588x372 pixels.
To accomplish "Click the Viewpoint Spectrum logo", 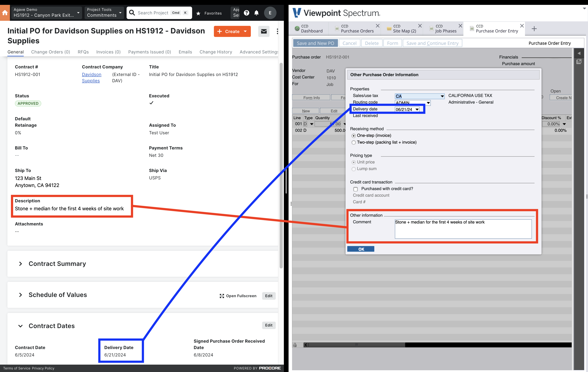I will click(336, 13).
